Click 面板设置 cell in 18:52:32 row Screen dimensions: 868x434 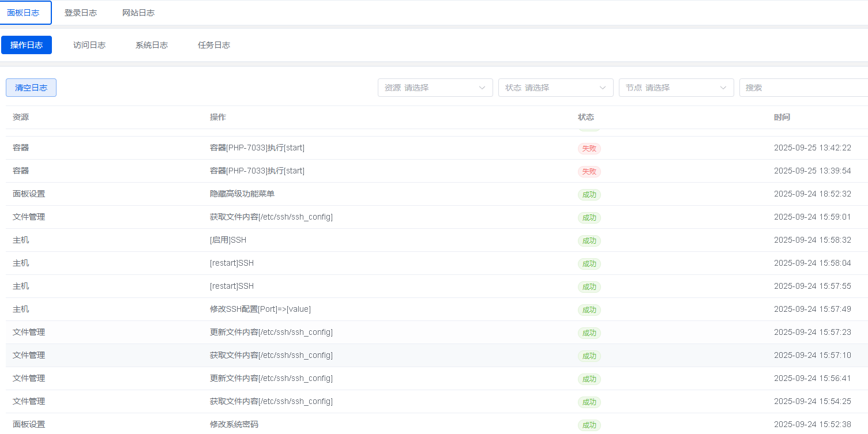(x=29, y=194)
